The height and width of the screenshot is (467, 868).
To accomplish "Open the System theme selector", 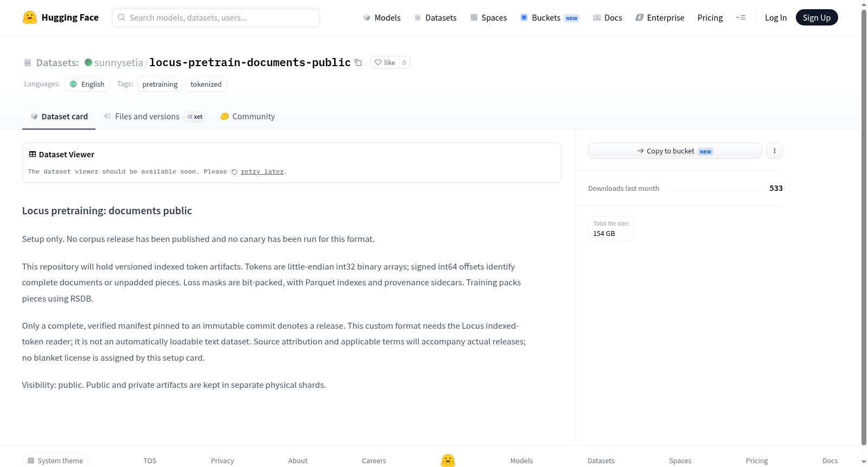I will click(x=55, y=460).
